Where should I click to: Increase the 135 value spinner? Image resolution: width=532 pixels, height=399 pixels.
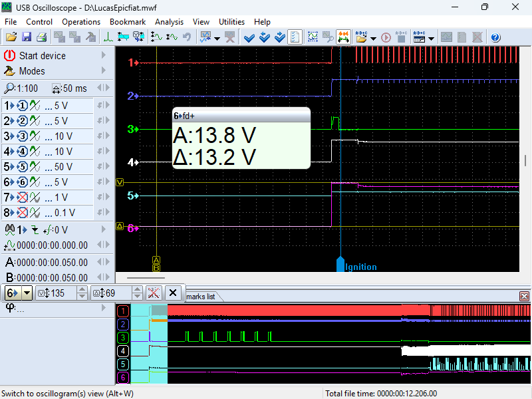coord(82,289)
